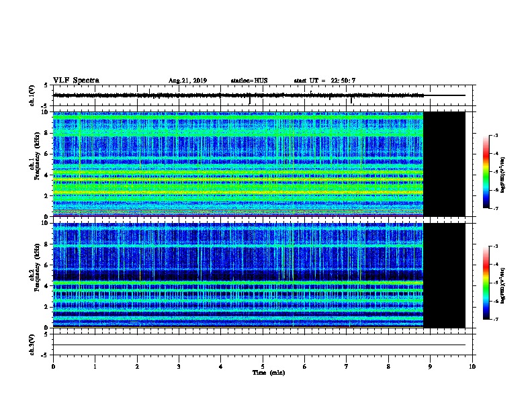This screenshot has width=532, height=411.
Task: Click time axis tick label "4"
Action: [221, 367]
